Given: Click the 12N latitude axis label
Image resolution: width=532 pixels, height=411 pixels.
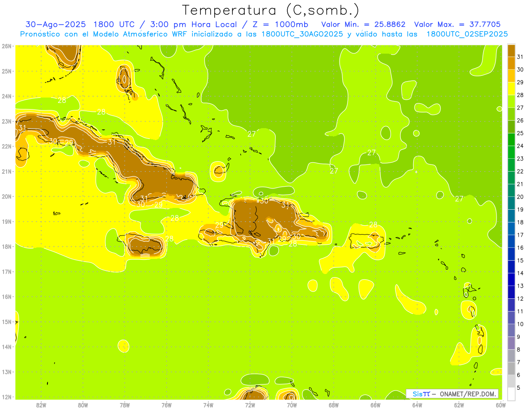Looking at the screenshot, I should [x=7, y=397].
